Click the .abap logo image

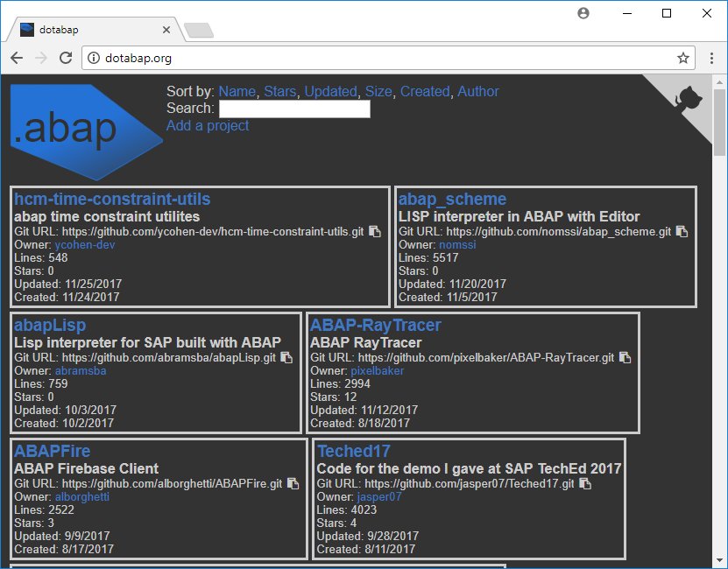(87, 132)
